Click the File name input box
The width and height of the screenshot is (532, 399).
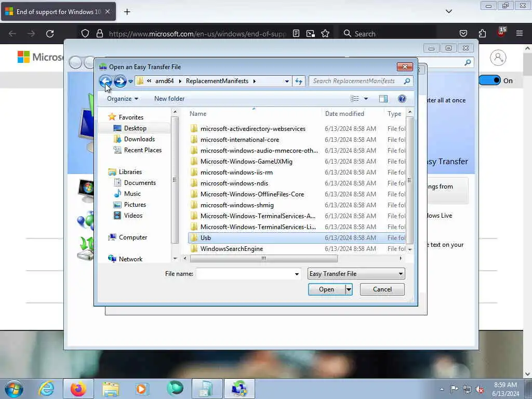244,274
